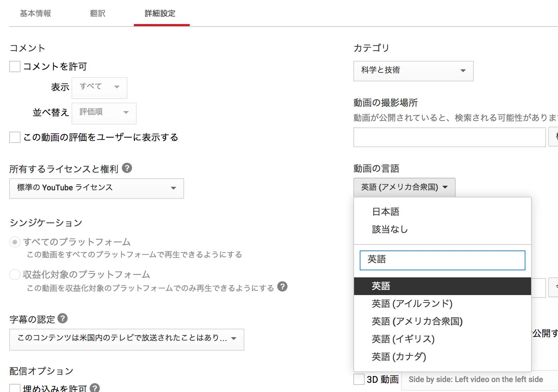Open the 表示 すべて dropdown
Image resolution: width=558 pixels, height=392 pixels.
(99, 88)
